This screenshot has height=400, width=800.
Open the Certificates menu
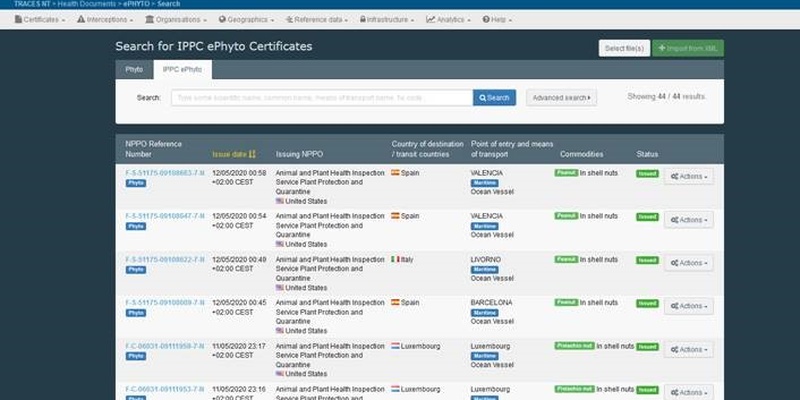click(40, 20)
